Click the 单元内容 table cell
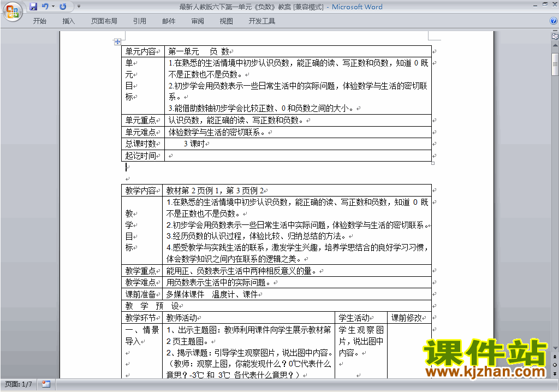Screen dimensions: 559x392 click(143, 51)
